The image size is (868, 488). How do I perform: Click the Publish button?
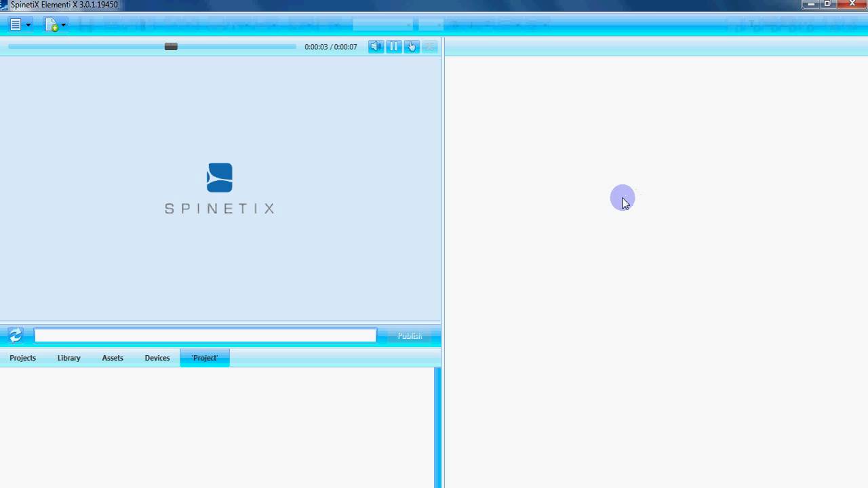click(410, 336)
